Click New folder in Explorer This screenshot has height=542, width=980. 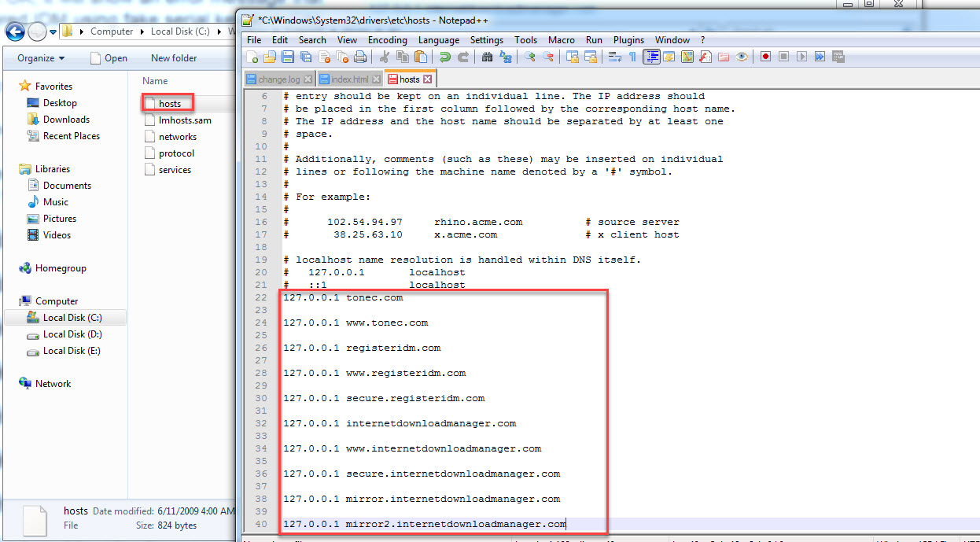coord(174,58)
